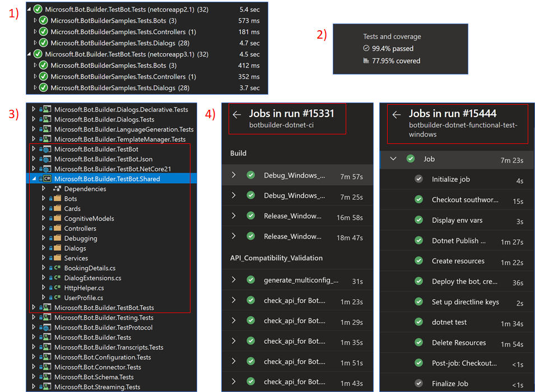Click test project icon of Microsoft.Bot.Schema.Tests
The image size is (535, 392).
[x=47, y=377]
